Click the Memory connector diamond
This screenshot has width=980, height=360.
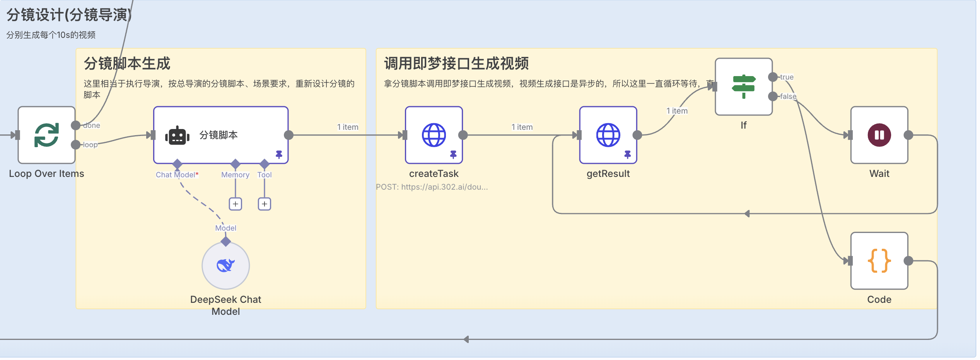point(236,164)
